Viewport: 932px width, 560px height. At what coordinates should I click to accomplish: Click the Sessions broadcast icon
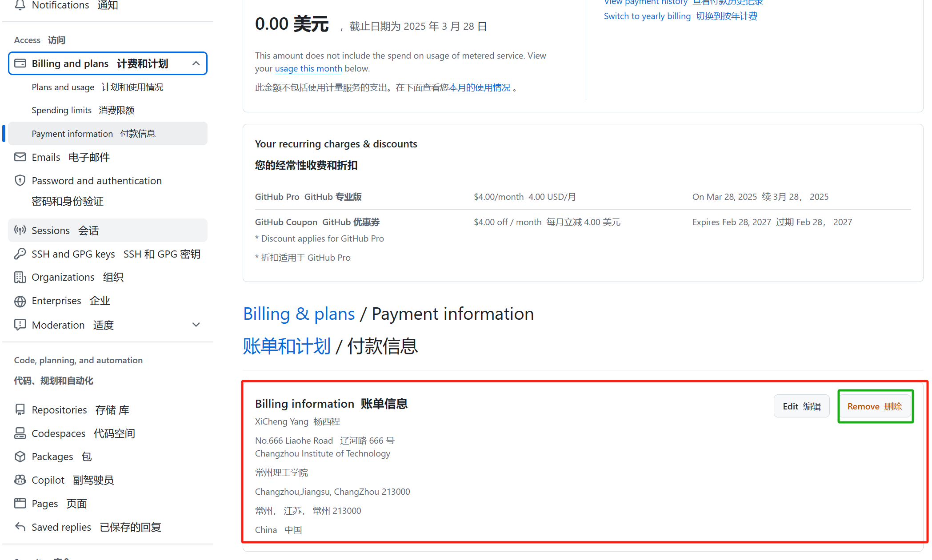coord(20,230)
